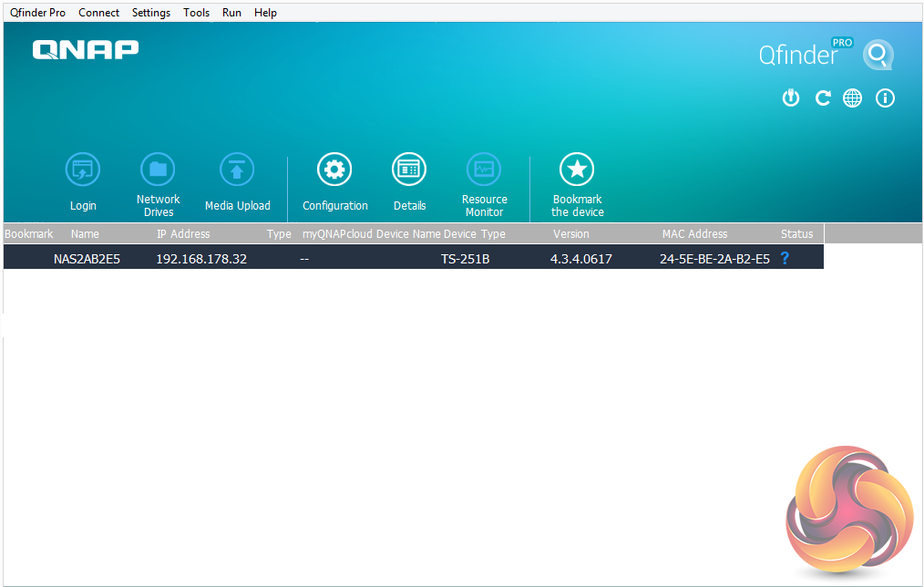Click the QNAP logo
Viewport: 924px width, 587px height.
pyautogui.click(x=86, y=49)
